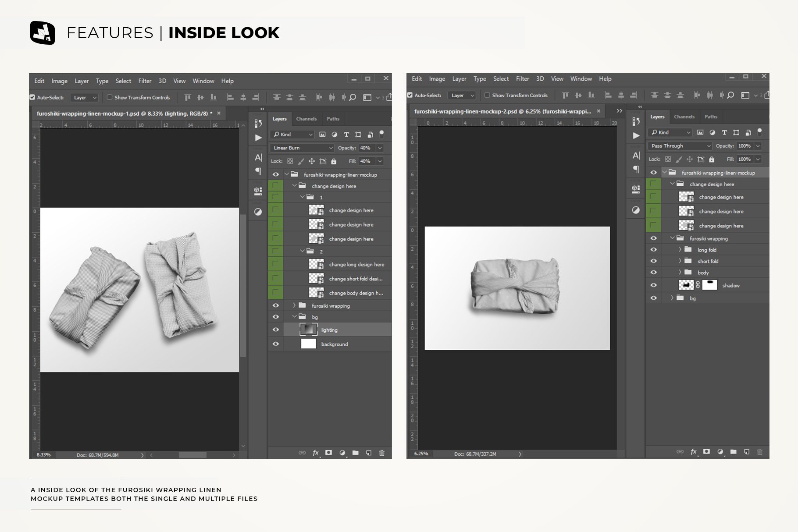798x532 pixels.
Task: Filter by smart objects in left Layers panel
Action: pyautogui.click(x=370, y=135)
